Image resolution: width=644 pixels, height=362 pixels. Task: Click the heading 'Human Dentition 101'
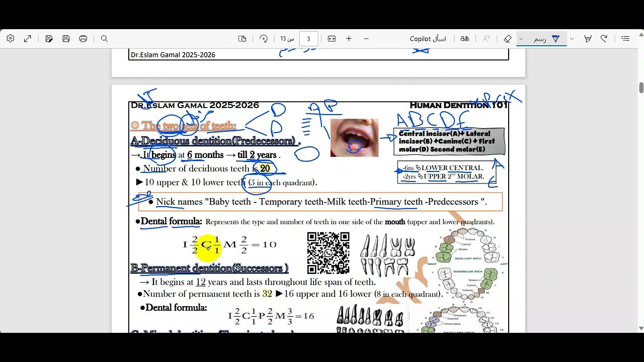[458, 105]
